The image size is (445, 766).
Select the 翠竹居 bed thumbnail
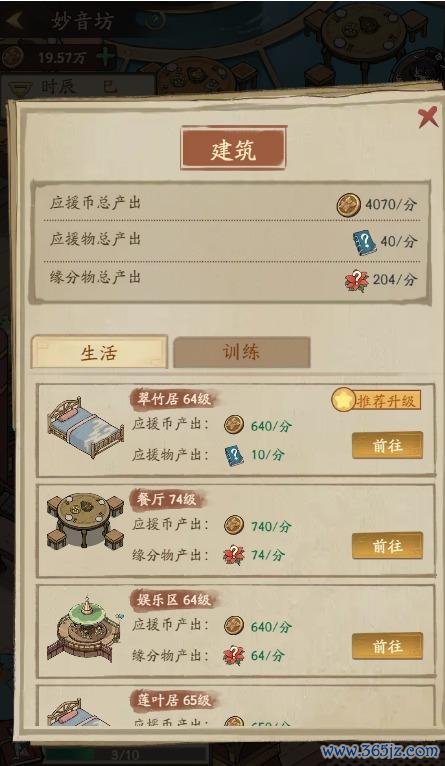[85, 427]
